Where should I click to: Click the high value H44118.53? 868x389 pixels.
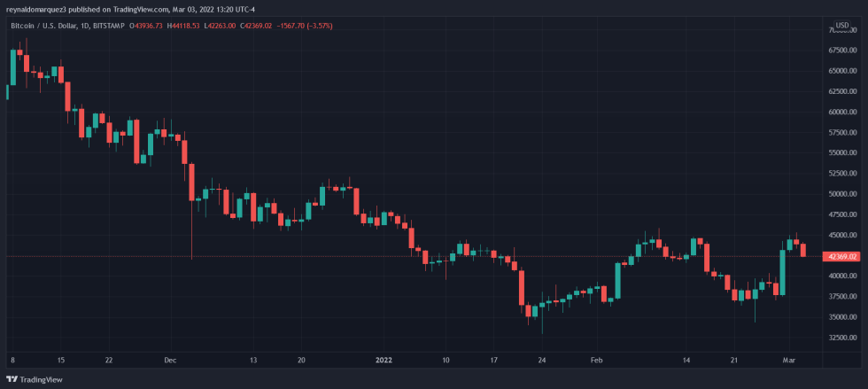(x=182, y=26)
